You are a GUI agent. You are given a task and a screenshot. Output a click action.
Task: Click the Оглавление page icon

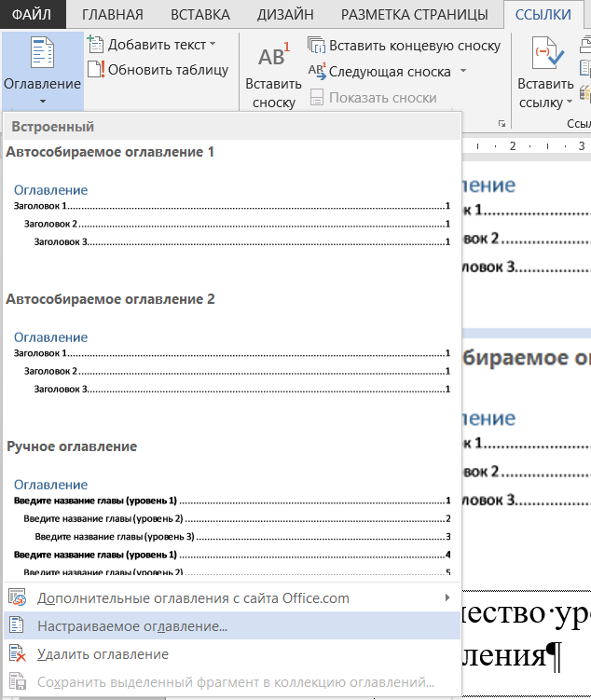click(x=42, y=53)
